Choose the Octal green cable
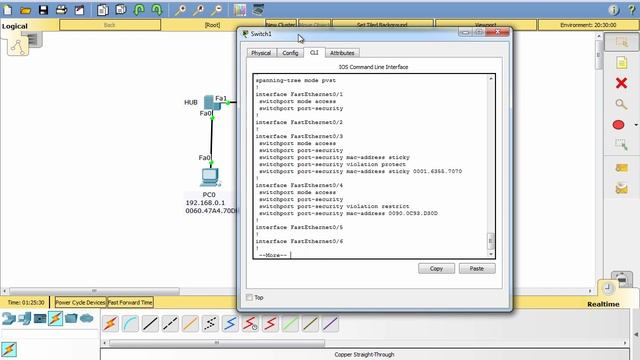640x360 pixels. [290, 324]
